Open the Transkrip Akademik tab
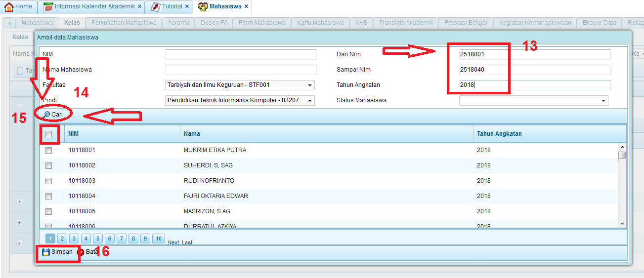This screenshot has width=644, height=278. point(406,23)
